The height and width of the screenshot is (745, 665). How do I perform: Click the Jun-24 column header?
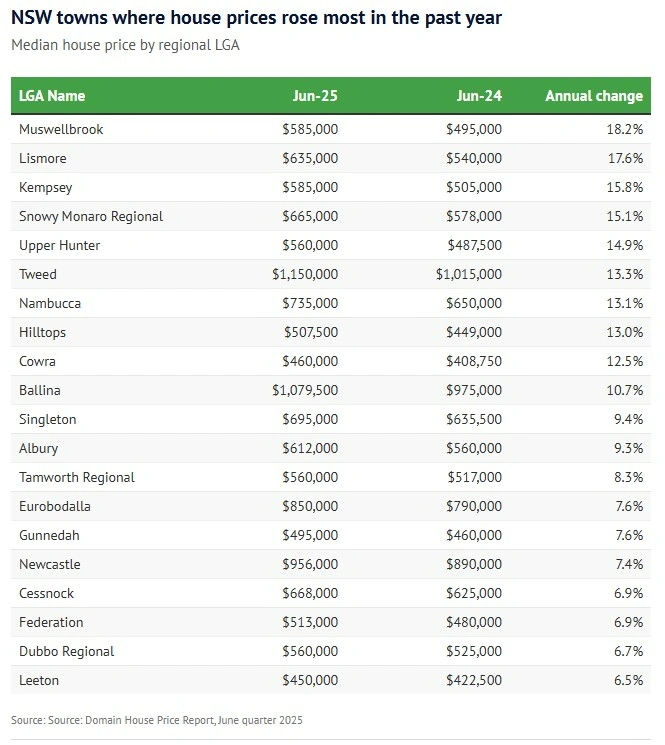479,96
